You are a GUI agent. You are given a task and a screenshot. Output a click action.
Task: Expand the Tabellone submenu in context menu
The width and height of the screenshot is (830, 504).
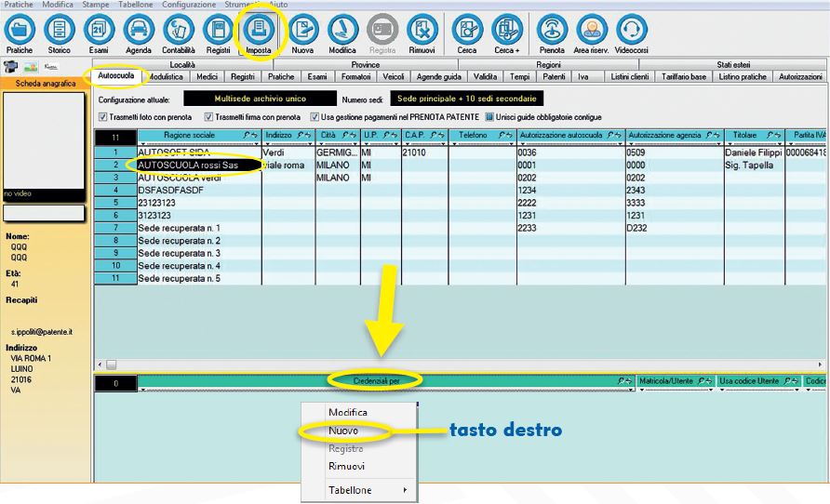[359, 490]
